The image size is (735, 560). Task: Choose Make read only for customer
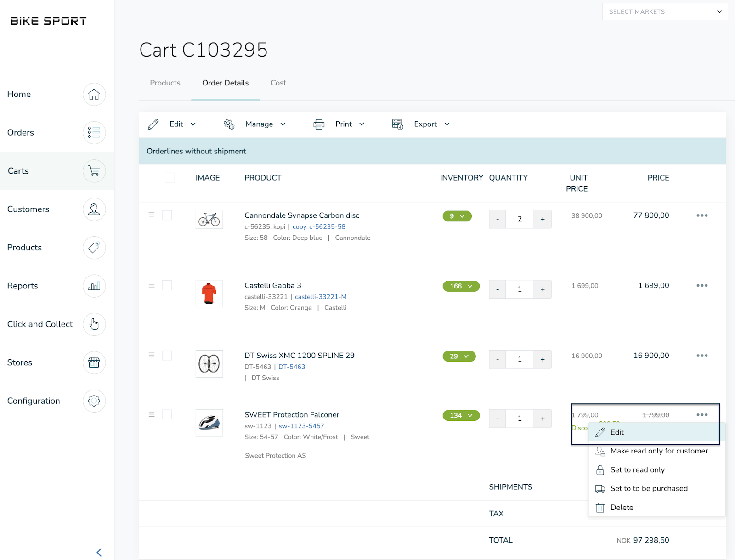657,451
